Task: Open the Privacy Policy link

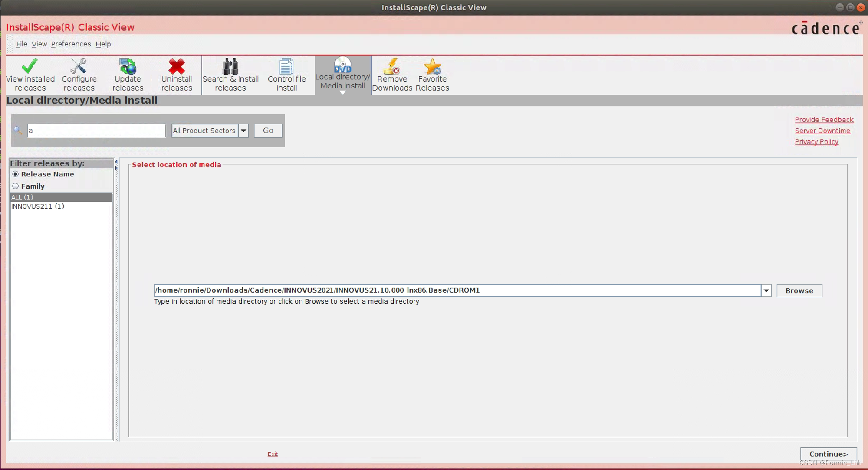Action: tap(816, 142)
